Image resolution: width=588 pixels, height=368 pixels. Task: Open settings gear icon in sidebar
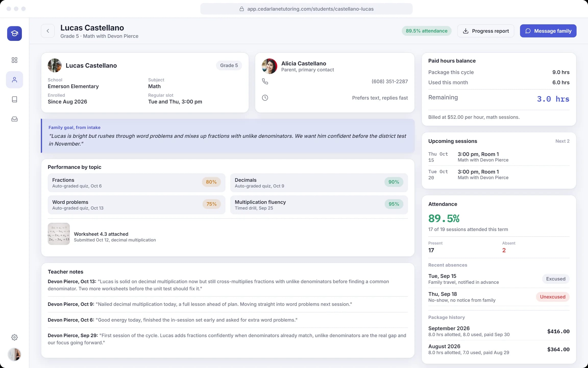[14, 337]
